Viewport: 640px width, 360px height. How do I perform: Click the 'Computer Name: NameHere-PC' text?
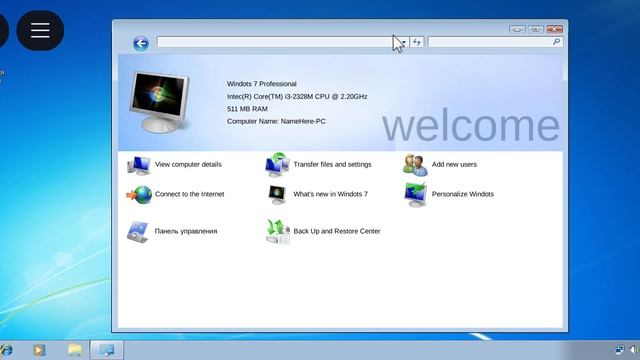click(276, 122)
